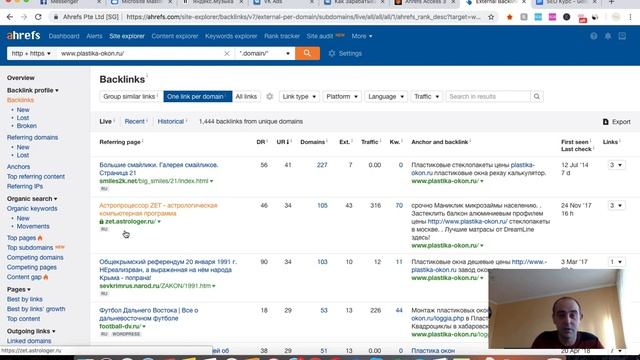
Task: Sort the table by DR column
Action: [x=261, y=142]
